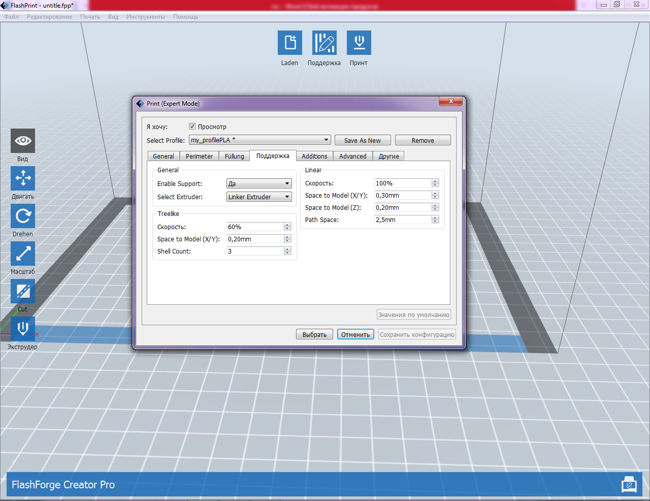Open the Поддержка supports tool icon
The width and height of the screenshot is (650, 501).
coord(324,43)
